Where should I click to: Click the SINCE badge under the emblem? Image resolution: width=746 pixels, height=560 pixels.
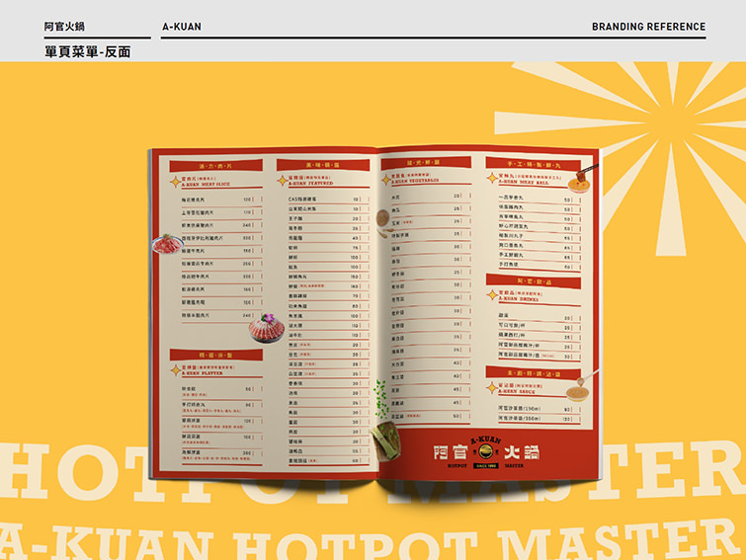click(x=486, y=466)
